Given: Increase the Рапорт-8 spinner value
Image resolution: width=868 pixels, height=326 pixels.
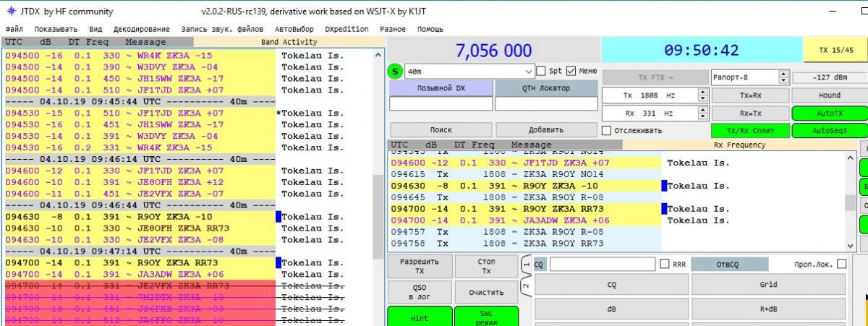Looking at the screenshot, I should [783, 74].
